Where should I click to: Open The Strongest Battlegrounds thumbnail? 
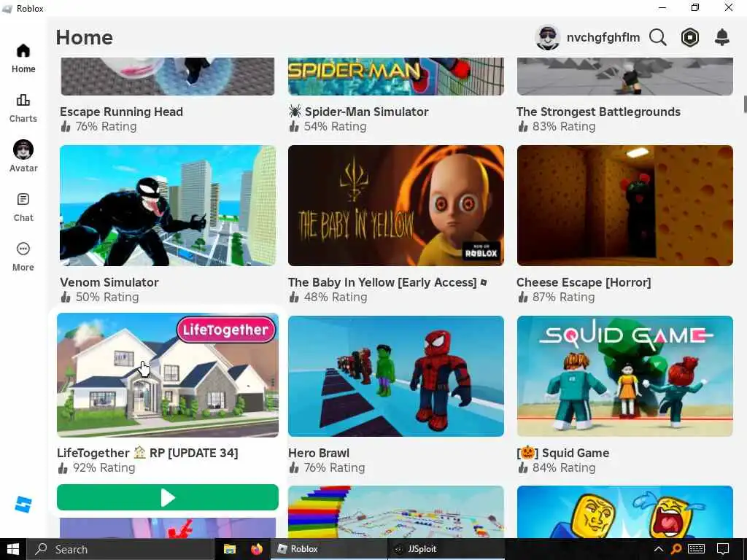click(x=624, y=76)
